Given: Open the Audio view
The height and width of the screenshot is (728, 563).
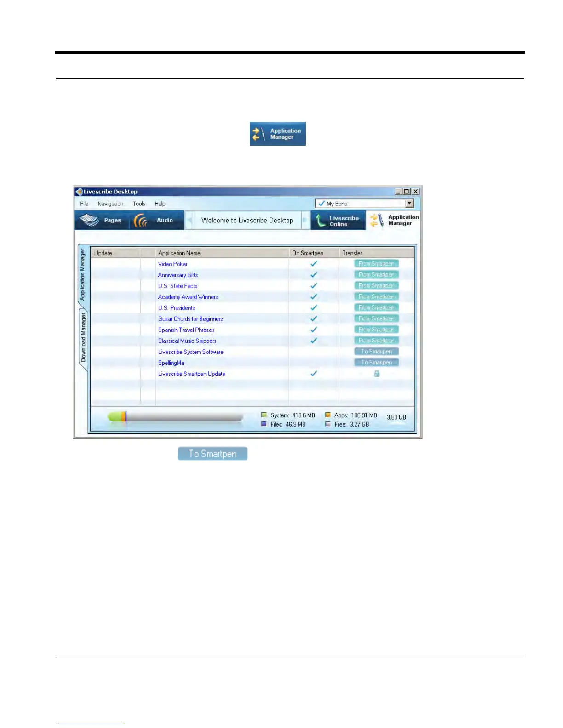Looking at the screenshot, I should point(156,220).
